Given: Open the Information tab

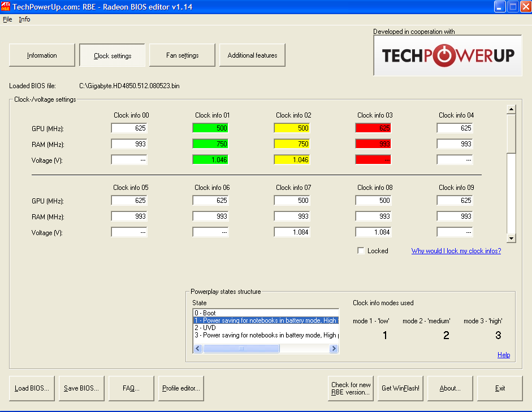Looking at the screenshot, I should [42, 55].
